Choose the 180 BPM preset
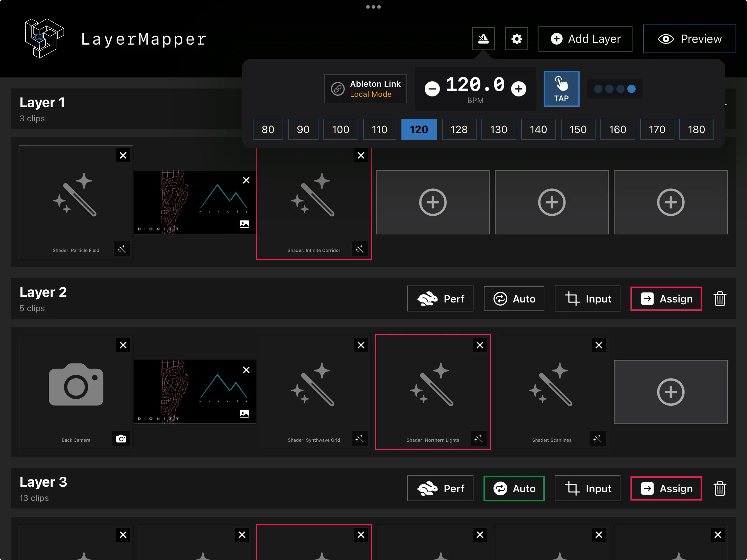Image resolution: width=747 pixels, height=560 pixels. (696, 129)
